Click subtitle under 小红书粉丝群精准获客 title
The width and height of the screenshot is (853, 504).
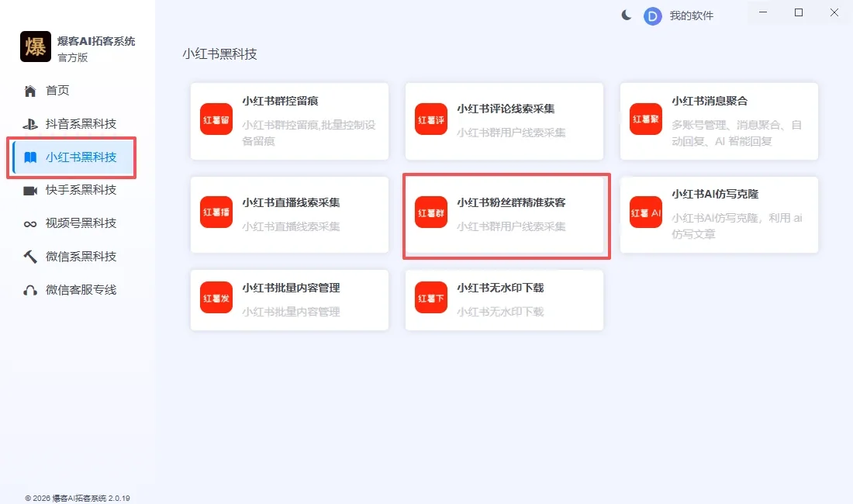coord(511,226)
